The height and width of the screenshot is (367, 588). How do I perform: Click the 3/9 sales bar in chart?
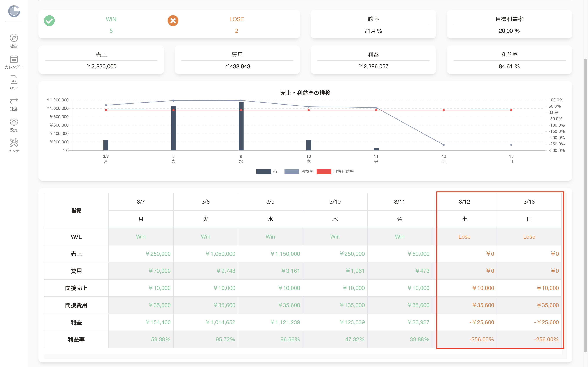click(x=241, y=126)
